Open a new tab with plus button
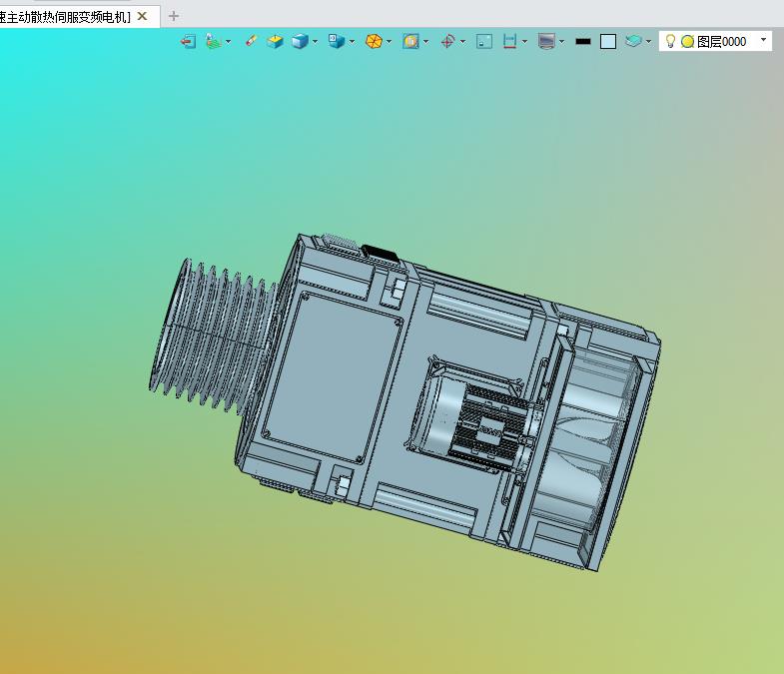The image size is (784, 674). click(174, 16)
